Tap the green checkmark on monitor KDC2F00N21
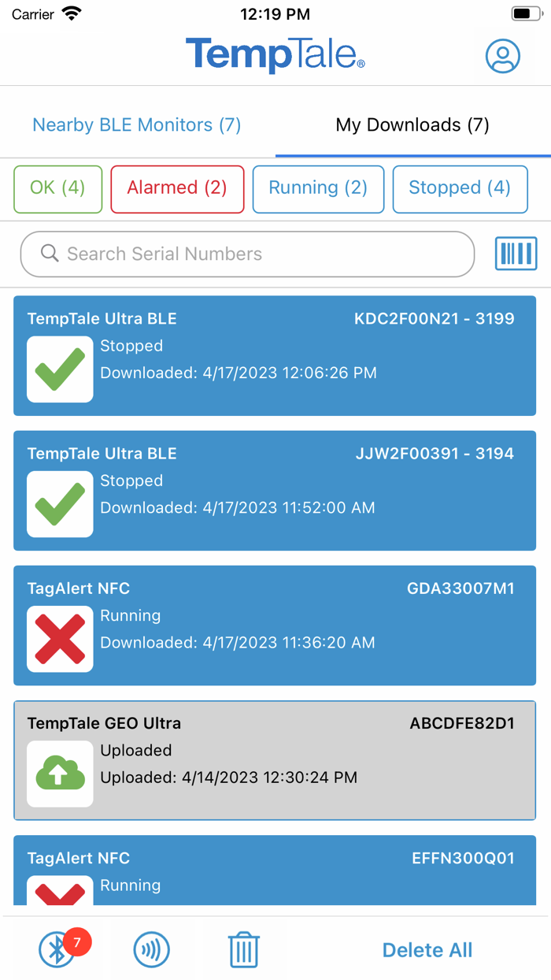 [60, 369]
